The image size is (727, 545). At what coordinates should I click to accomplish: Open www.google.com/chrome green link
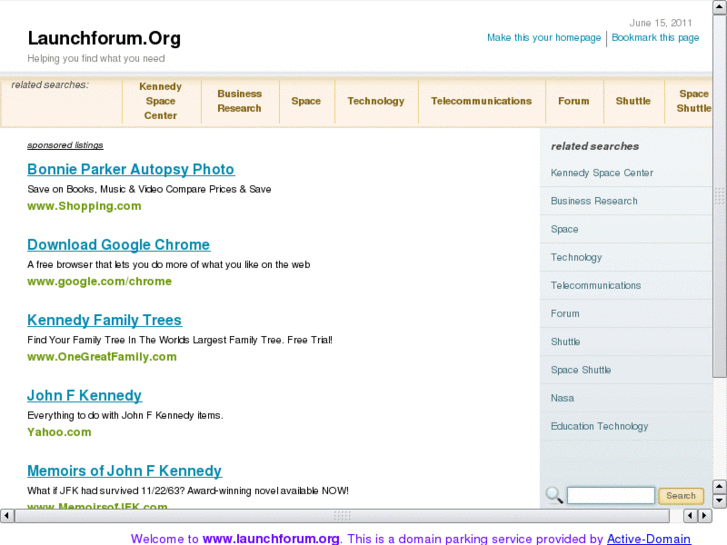(x=99, y=282)
